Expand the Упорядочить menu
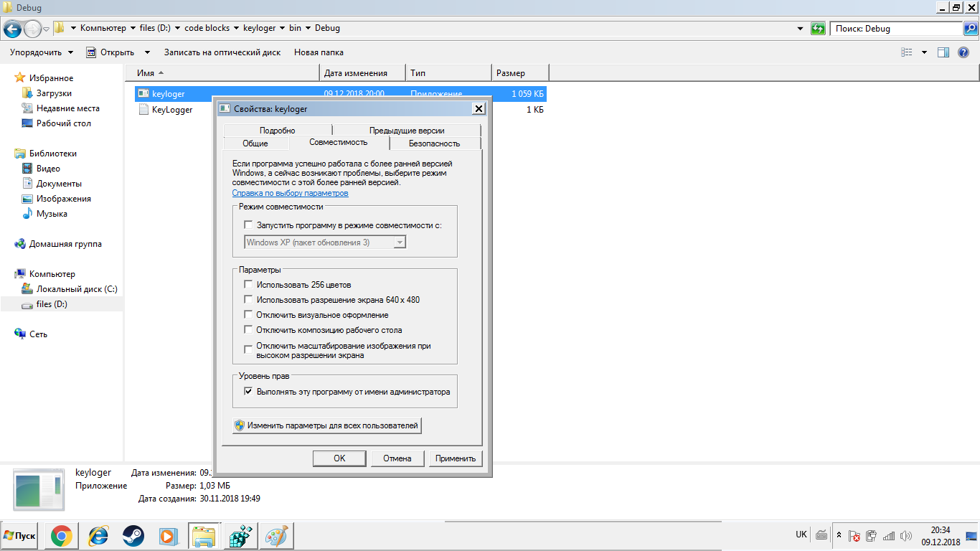980x551 pixels. [41, 52]
